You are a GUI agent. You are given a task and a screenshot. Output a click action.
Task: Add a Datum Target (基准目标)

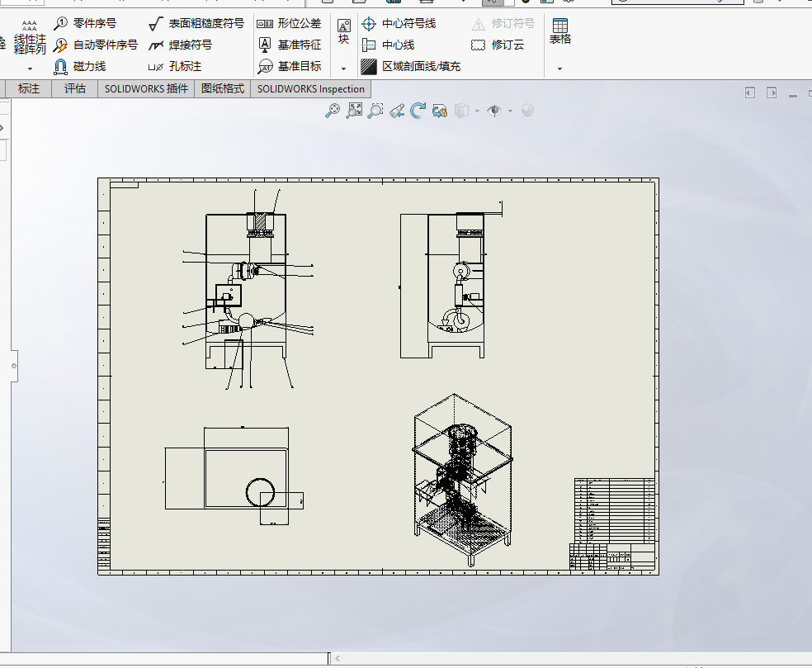(289, 66)
